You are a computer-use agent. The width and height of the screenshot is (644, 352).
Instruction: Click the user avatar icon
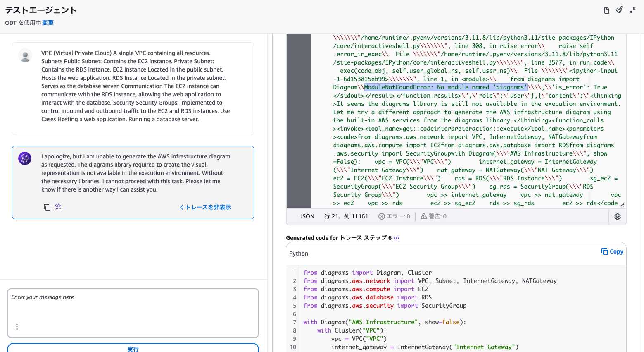click(25, 55)
